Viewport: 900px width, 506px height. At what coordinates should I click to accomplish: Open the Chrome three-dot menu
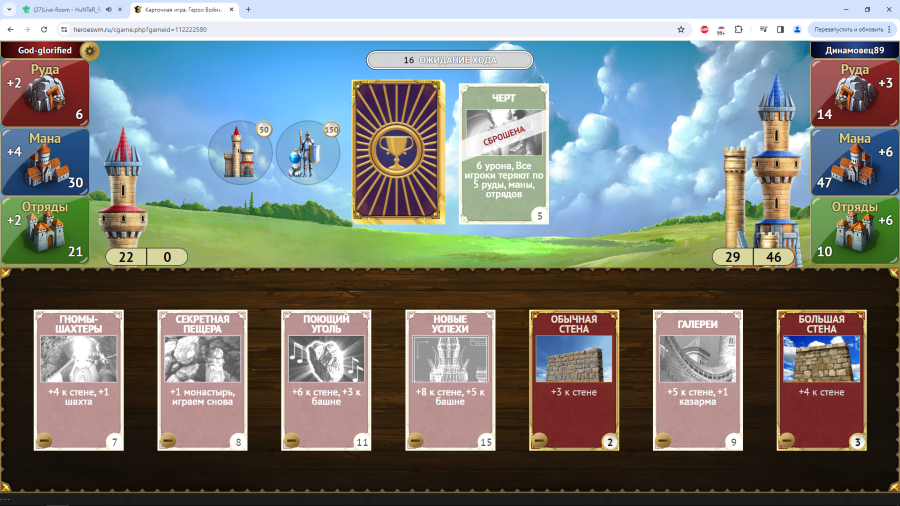pyautogui.click(x=889, y=29)
